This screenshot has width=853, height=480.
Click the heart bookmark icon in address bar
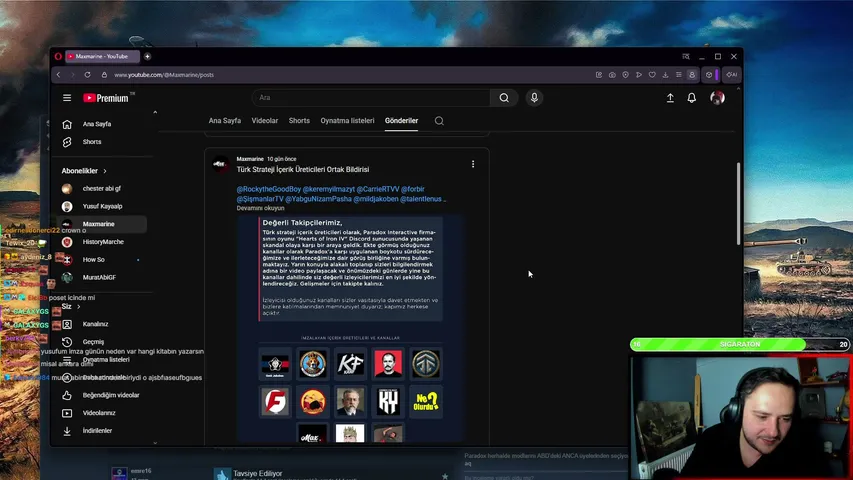click(x=652, y=75)
